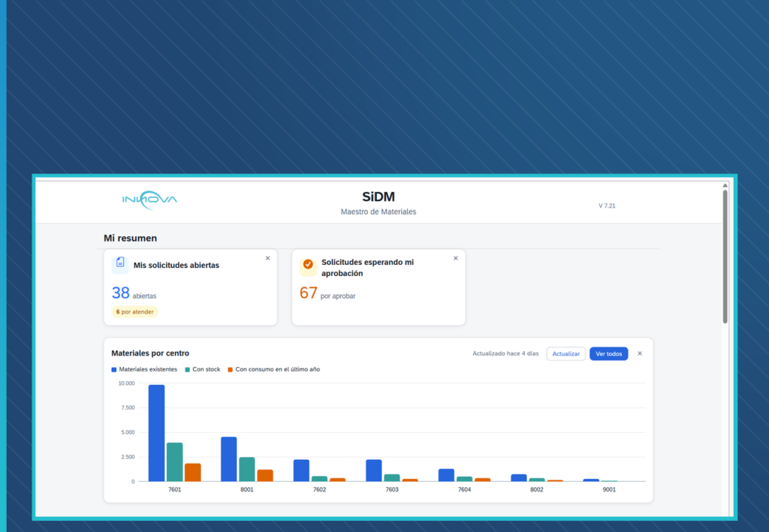
Task: Close the Solicitudes esperando mi aprobación card
Action: (x=456, y=258)
